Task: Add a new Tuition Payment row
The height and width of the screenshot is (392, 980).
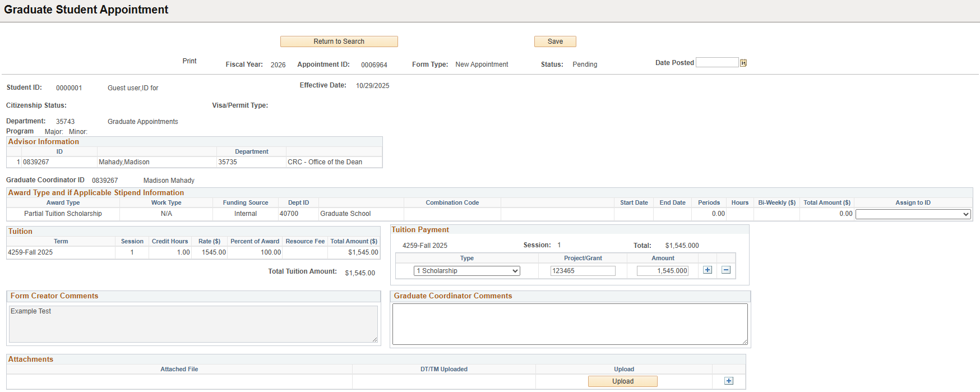Action: coord(708,270)
